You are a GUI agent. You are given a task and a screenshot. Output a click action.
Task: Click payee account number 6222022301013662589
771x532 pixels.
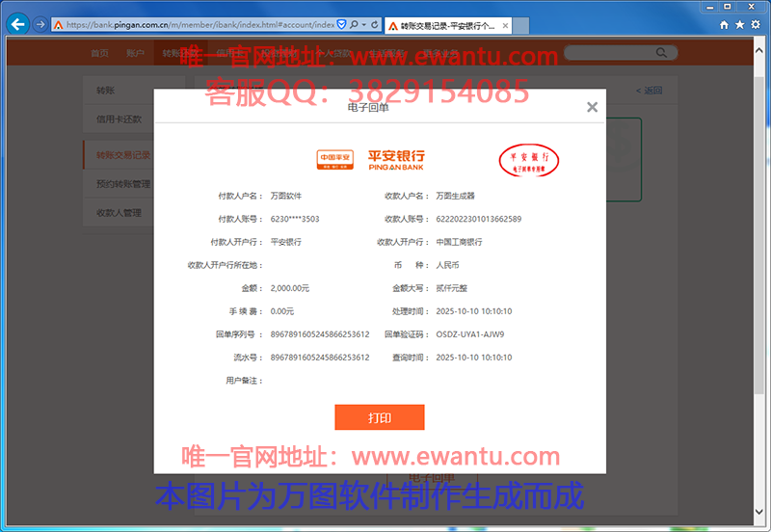(478, 219)
